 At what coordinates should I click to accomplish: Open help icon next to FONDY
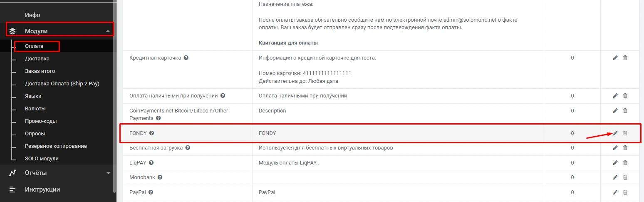[151, 133]
